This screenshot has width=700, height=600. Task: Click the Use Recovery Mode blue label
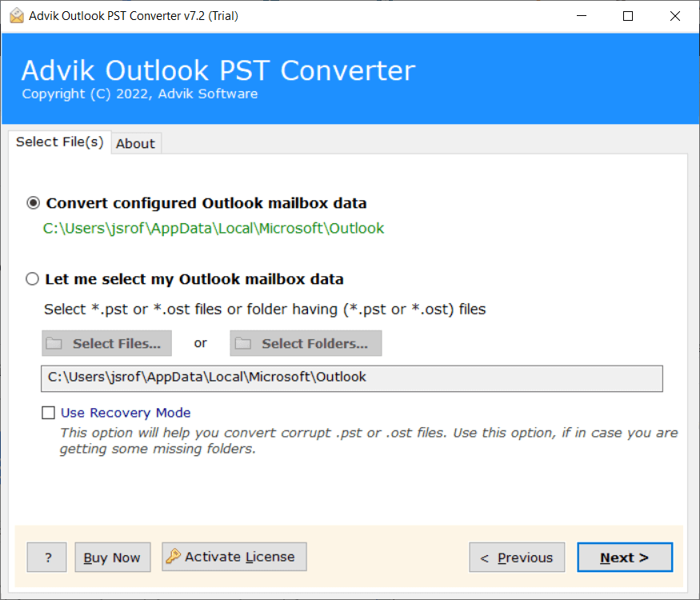125,412
